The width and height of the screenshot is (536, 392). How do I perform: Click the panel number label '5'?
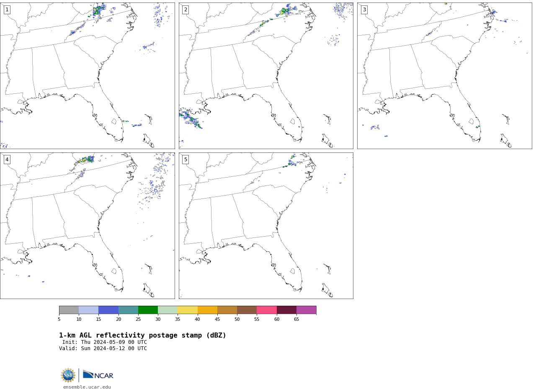[x=186, y=160]
